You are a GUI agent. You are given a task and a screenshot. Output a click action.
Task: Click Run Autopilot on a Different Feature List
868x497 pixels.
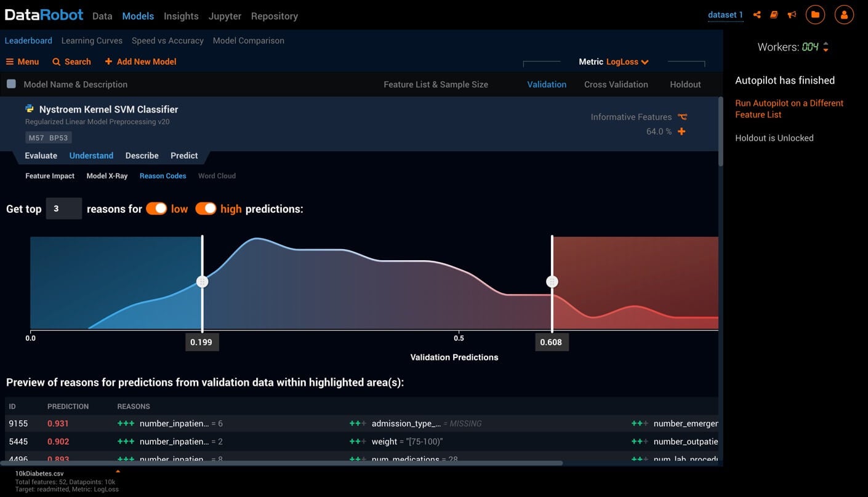[789, 109]
